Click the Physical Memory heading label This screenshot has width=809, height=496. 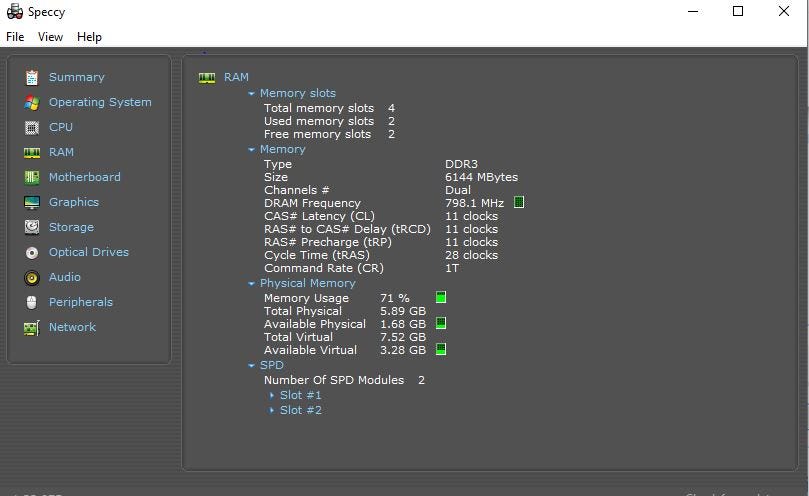[x=308, y=283]
